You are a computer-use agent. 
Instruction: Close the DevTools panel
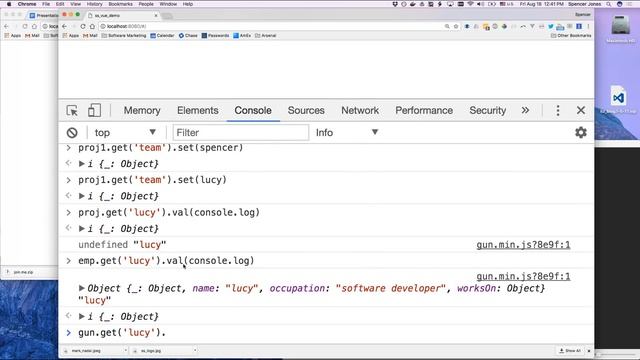(581, 110)
